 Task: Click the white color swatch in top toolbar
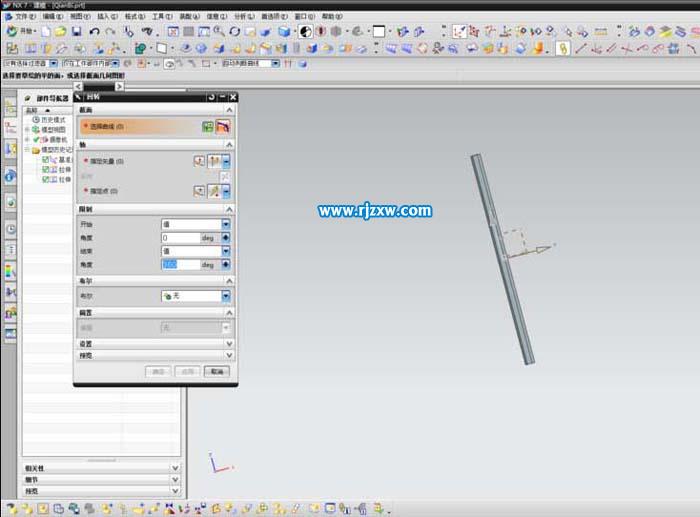click(x=379, y=32)
